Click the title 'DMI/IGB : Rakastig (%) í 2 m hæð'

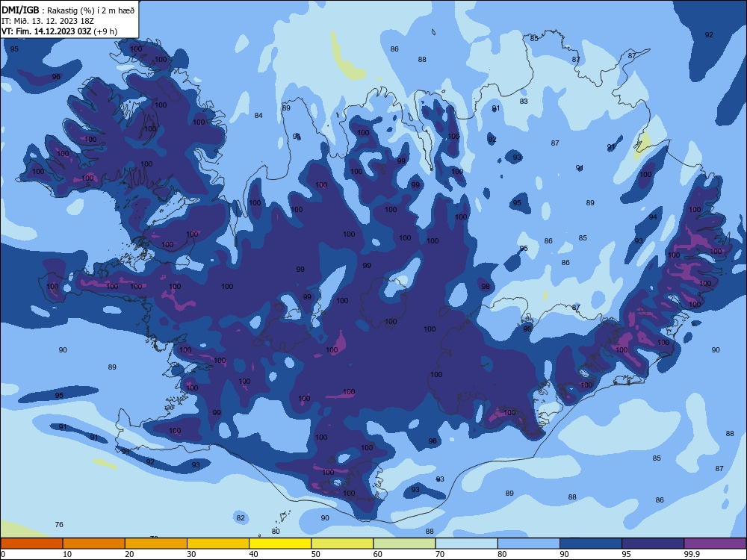[x=68, y=10]
